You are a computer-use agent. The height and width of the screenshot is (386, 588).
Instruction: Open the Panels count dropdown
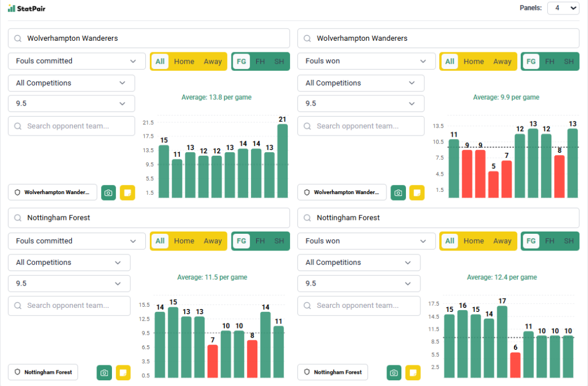coord(562,8)
